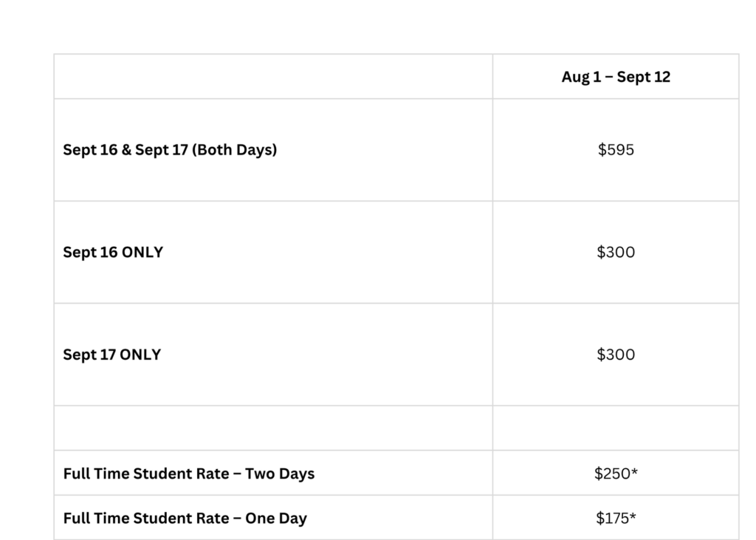The width and height of the screenshot is (756, 540).
Task: Select the Sept 16 & Sept 17 (Both Days) row label
Action: [170, 150]
